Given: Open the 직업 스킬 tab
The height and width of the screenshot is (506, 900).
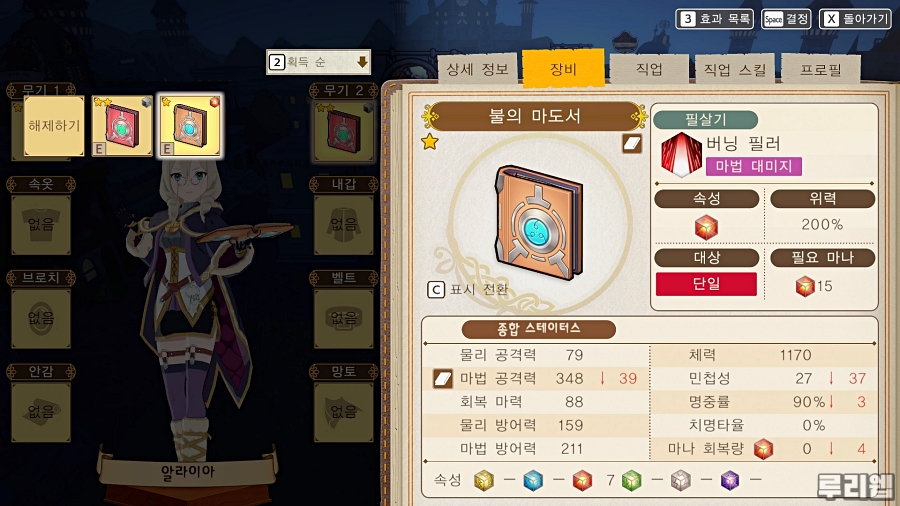Looking at the screenshot, I should pyautogui.click(x=735, y=69).
